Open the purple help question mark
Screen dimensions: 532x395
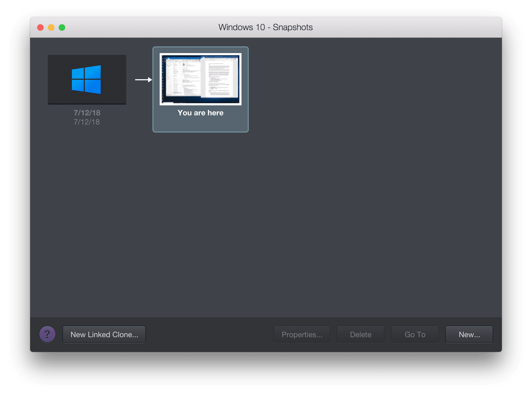(47, 334)
